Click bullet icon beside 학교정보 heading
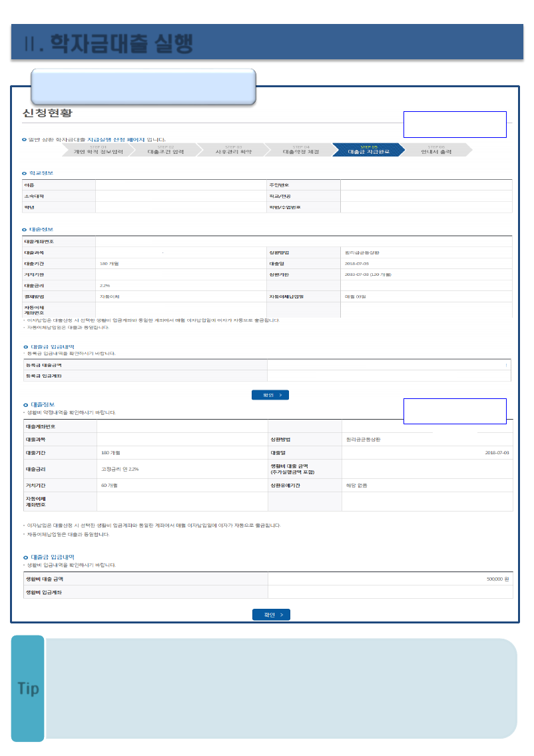The image size is (534, 756). [25, 173]
